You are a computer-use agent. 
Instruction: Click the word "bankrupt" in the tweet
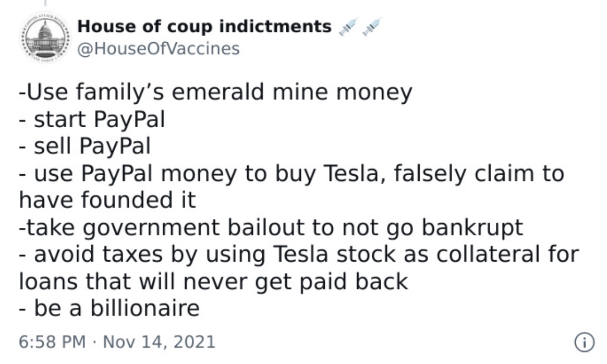pyautogui.click(x=472, y=228)
